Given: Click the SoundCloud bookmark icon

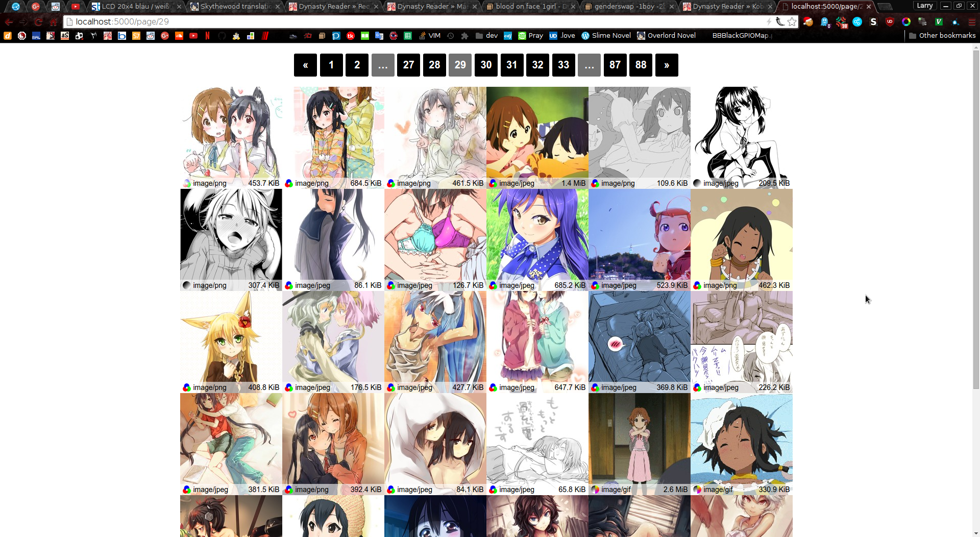Looking at the screenshot, I should (179, 36).
